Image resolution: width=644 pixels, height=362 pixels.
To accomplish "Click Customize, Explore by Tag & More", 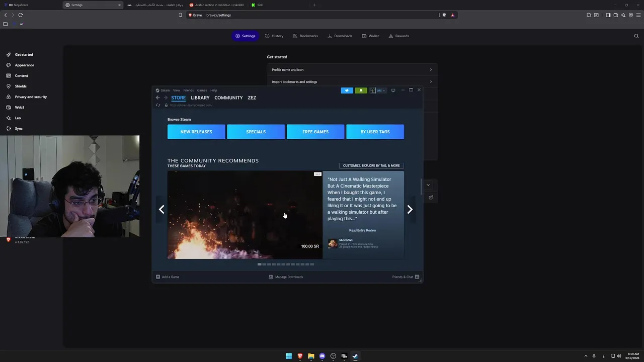I will (371, 165).
